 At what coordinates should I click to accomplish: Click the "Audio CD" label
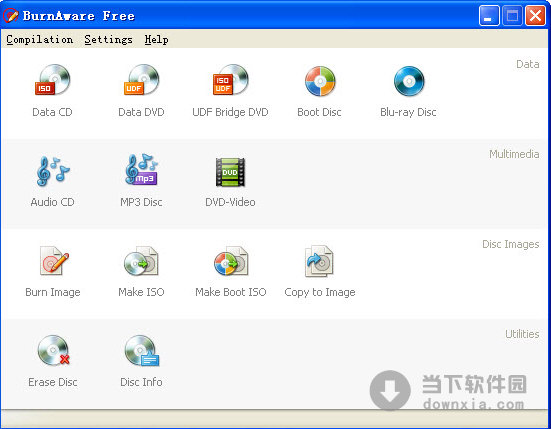52,202
